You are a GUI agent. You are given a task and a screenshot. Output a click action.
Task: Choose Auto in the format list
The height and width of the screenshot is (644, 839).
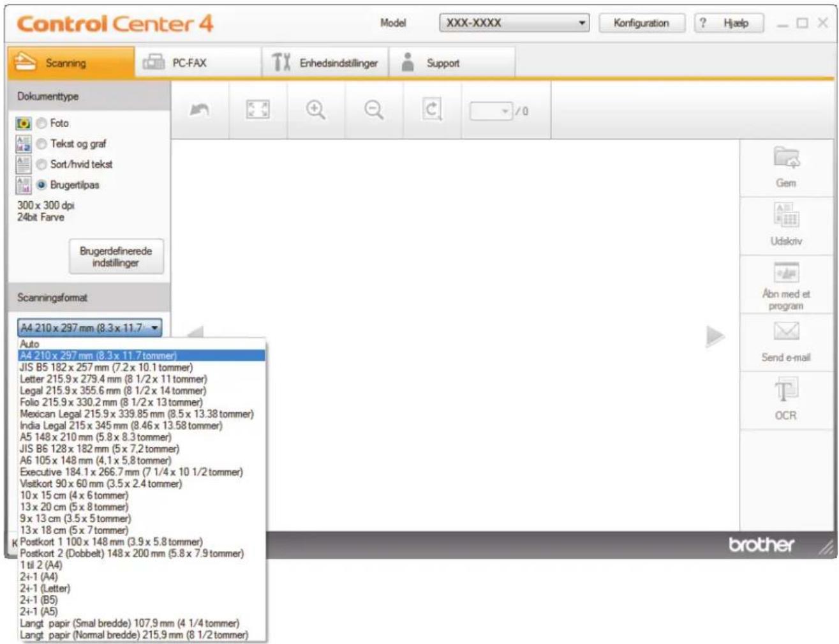(142, 344)
